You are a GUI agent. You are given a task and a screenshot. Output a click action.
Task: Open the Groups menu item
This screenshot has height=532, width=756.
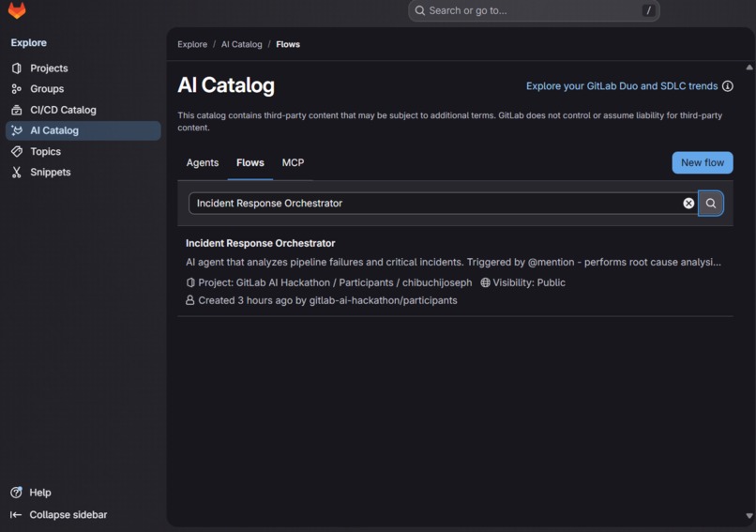83,89
